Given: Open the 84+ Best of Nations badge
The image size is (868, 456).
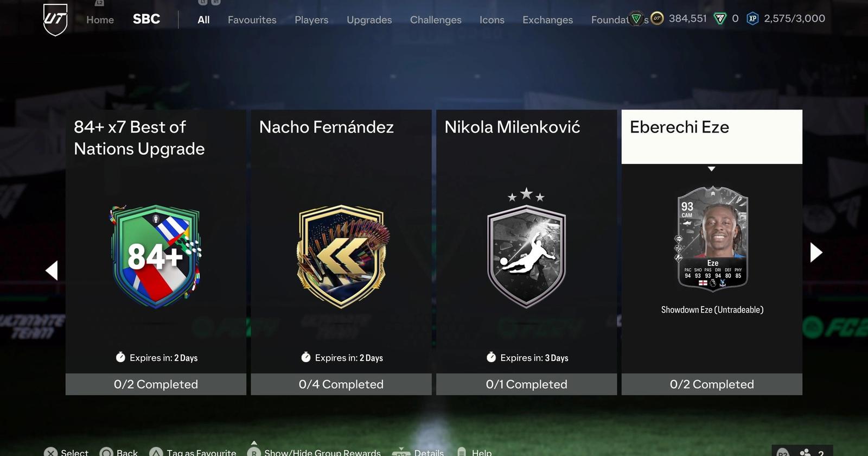Looking at the screenshot, I should click(156, 256).
